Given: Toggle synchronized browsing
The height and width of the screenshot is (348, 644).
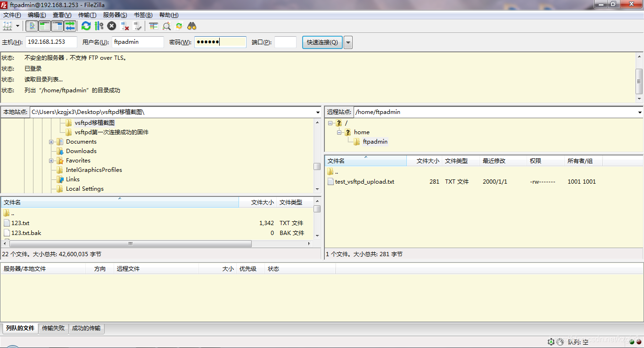Looking at the screenshot, I should [179, 26].
